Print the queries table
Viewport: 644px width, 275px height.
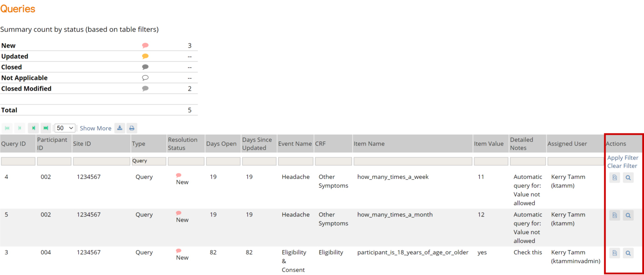point(132,128)
